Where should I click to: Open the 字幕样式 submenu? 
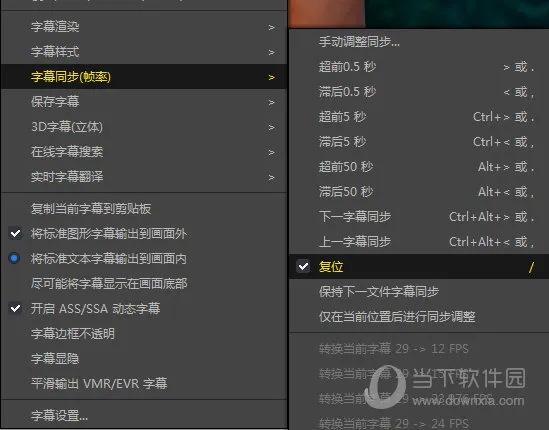(x=144, y=52)
